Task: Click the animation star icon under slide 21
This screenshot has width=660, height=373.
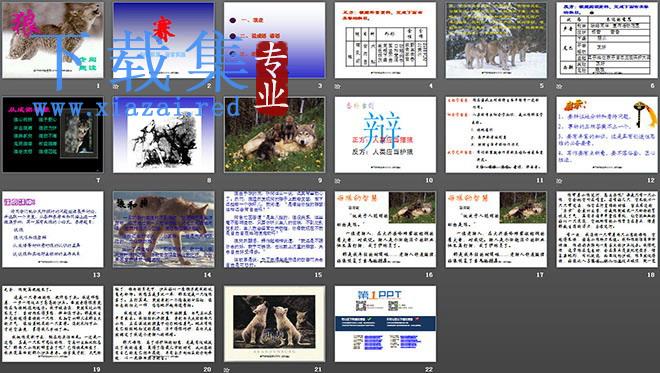Action: pyautogui.click(x=227, y=370)
